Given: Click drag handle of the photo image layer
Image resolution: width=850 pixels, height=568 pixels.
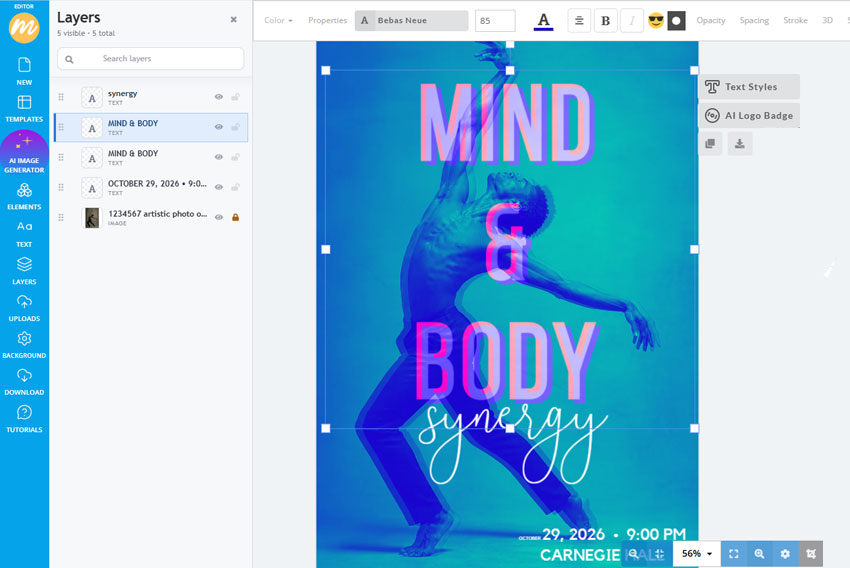Looking at the screenshot, I should 61,217.
